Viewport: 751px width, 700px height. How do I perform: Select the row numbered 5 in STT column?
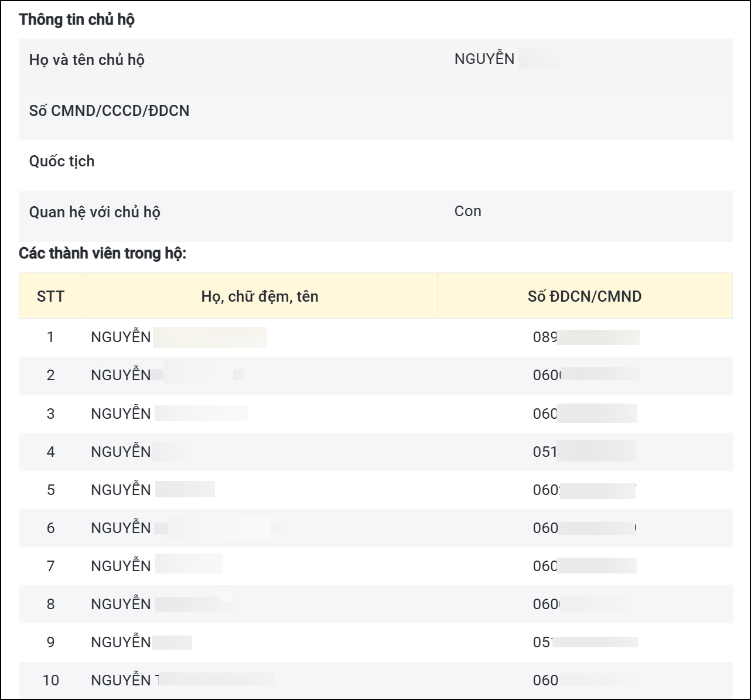coord(375,490)
